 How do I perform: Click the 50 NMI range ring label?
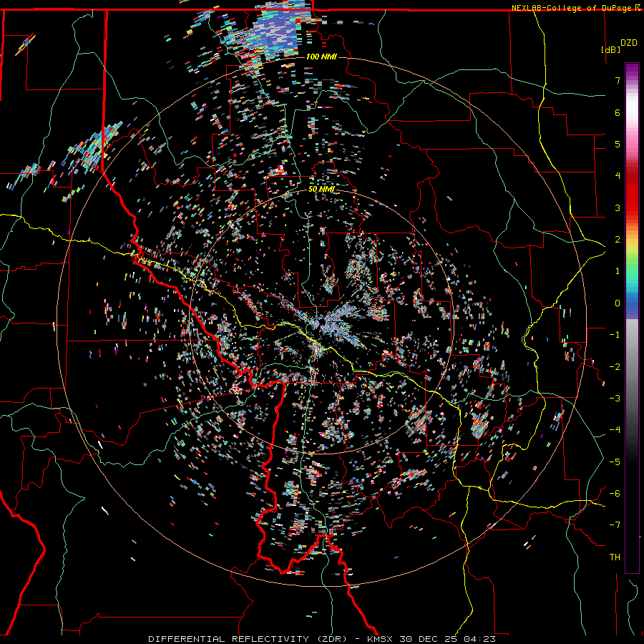321,189
